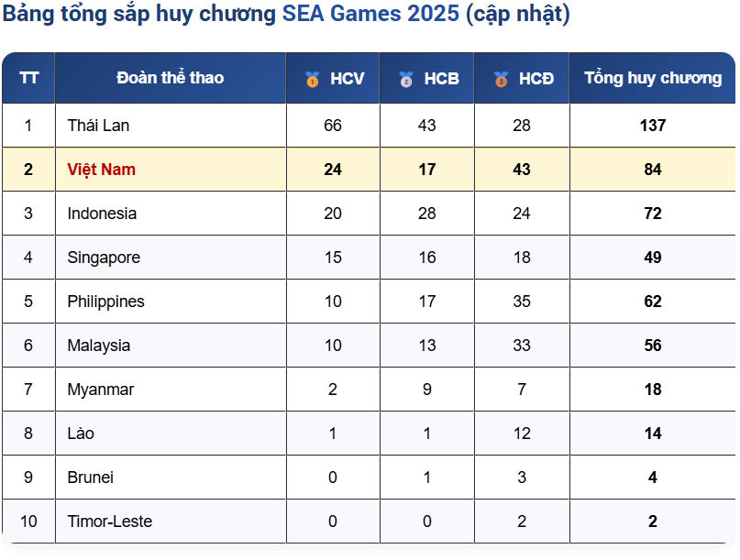The height and width of the screenshot is (560, 740).
Task: Click the Tổng huy chương column header
Action: tap(652, 78)
